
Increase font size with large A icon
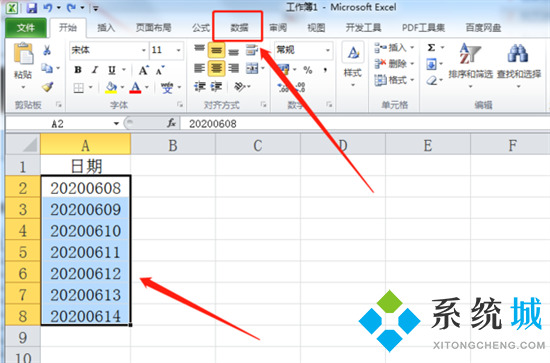click(x=143, y=70)
